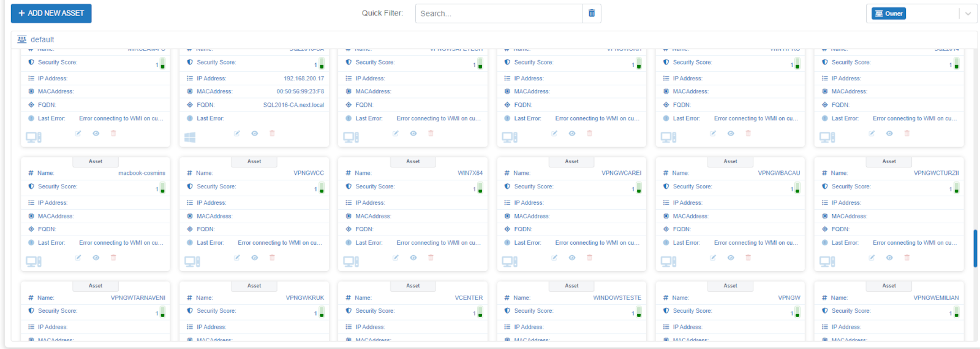Image resolution: width=980 pixels, height=349 pixels.
Task: Open the Owner grouping dropdown arrow
Action: click(968, 13)
